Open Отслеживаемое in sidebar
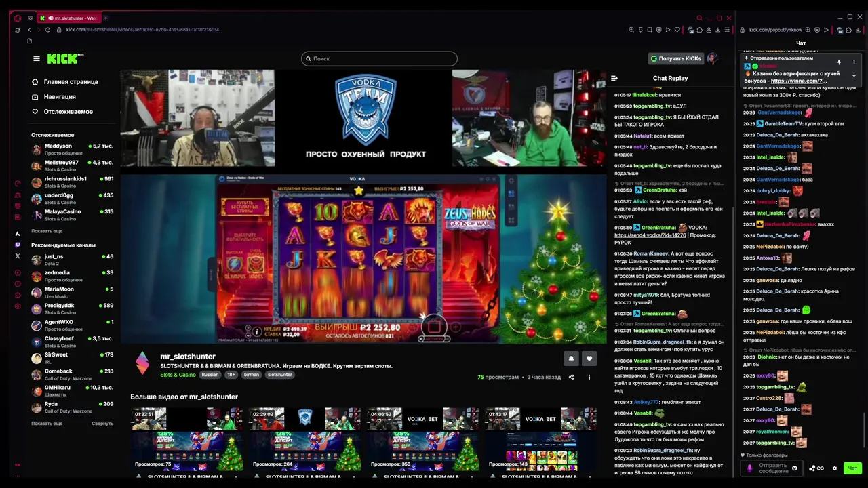 (x=62, y=111)
